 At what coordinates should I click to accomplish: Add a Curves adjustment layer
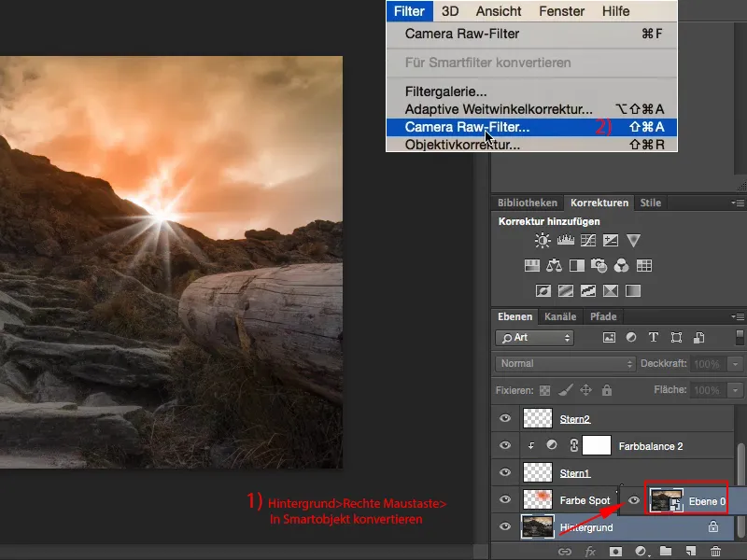[x=587, y=242]
